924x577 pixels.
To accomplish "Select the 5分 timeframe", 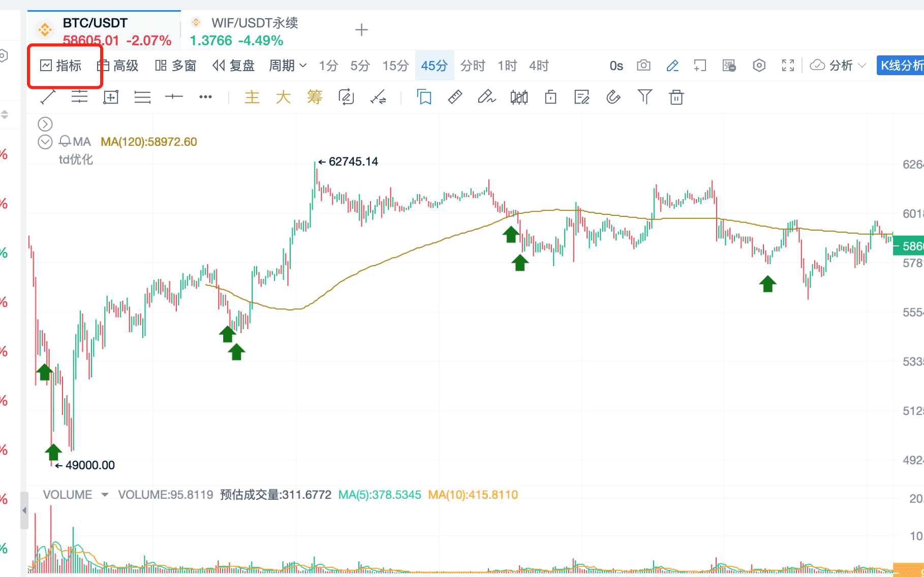I will point(360,66).
